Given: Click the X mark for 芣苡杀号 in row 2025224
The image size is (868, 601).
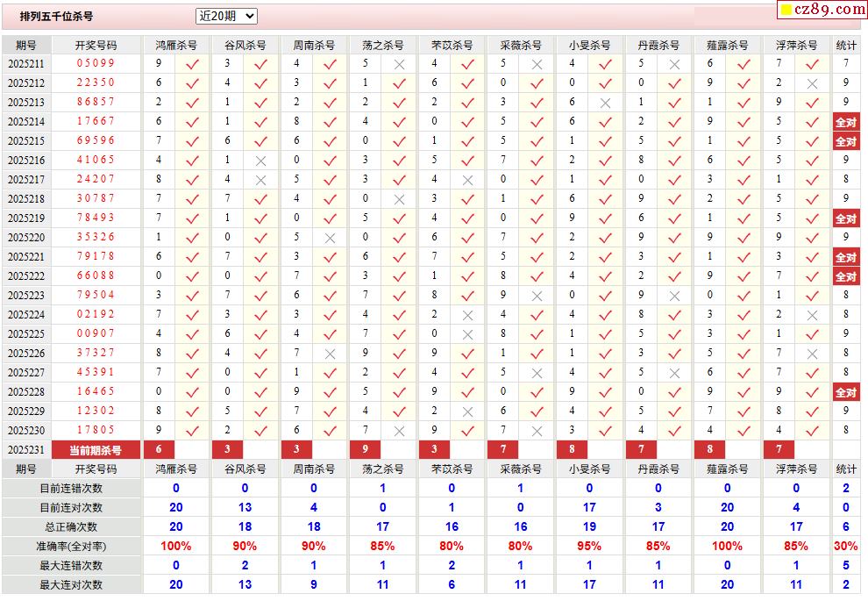Looking at the screenshot, I should [467, 316].
